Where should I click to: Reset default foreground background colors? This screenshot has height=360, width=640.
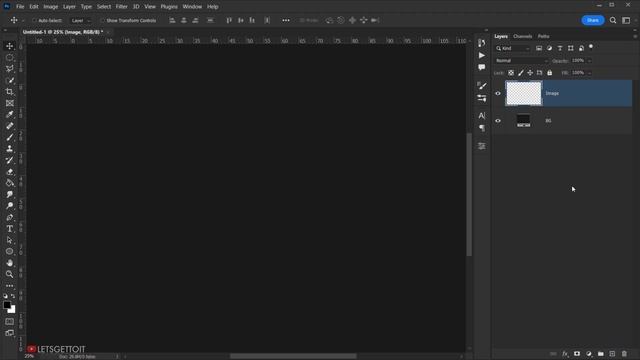tap(5, 296)
